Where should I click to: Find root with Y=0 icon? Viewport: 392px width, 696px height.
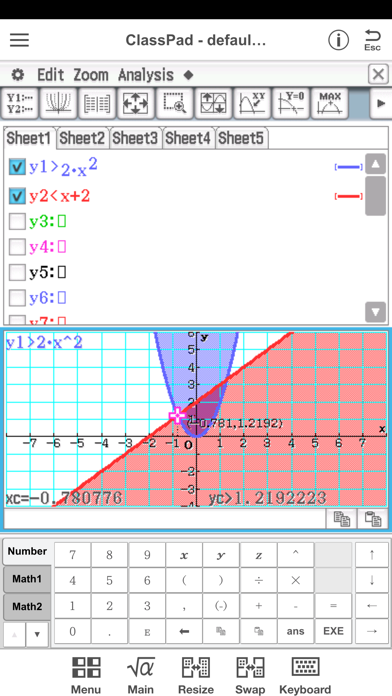click(290, 103)
